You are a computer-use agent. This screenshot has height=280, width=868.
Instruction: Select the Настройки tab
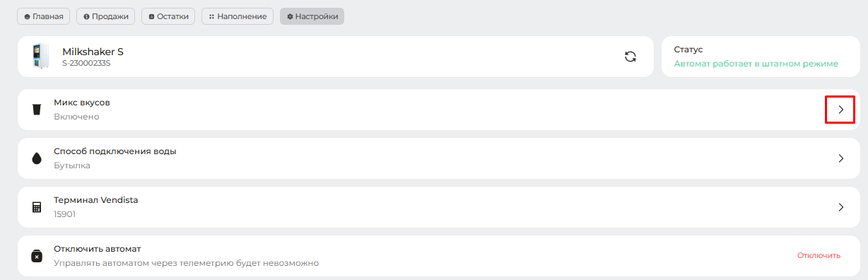coord(312,16)
